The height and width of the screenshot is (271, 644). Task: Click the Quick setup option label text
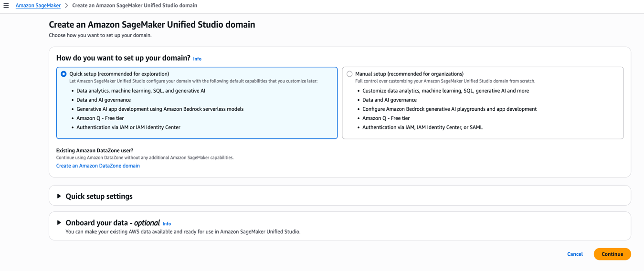pos(119,74)
